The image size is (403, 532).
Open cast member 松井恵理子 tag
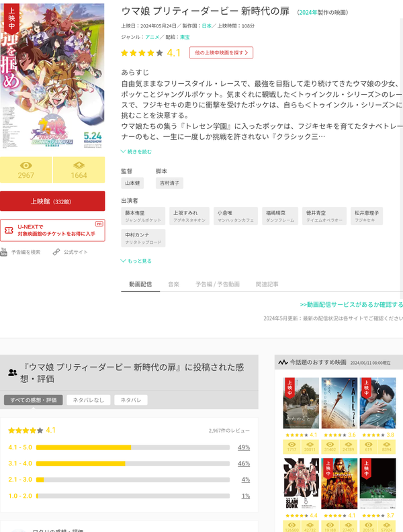pos(367,216)
